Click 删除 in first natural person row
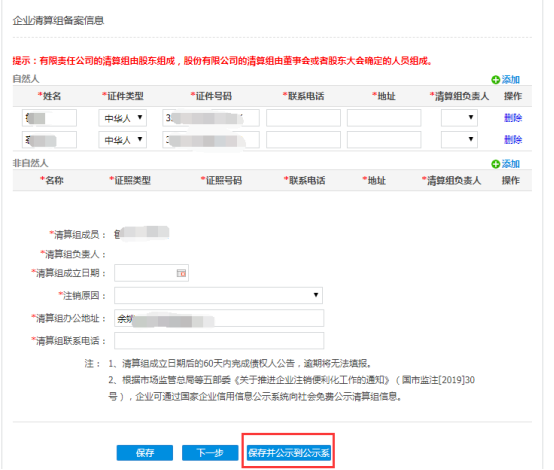Screen dimensions: 554x470 click(513, 118)
